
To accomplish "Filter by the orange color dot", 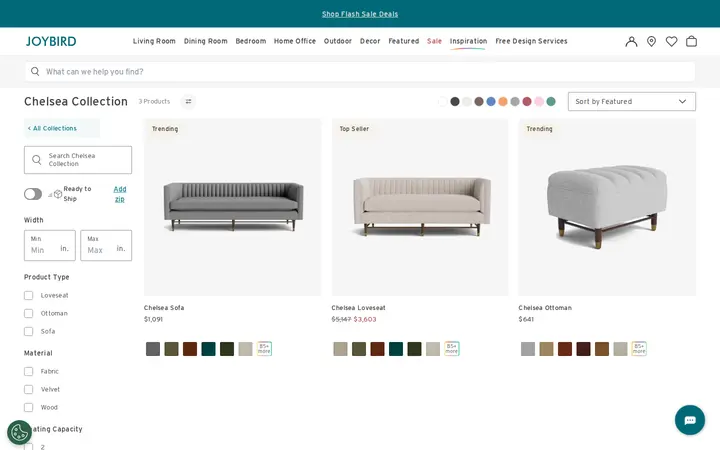I will click(503, 101).
